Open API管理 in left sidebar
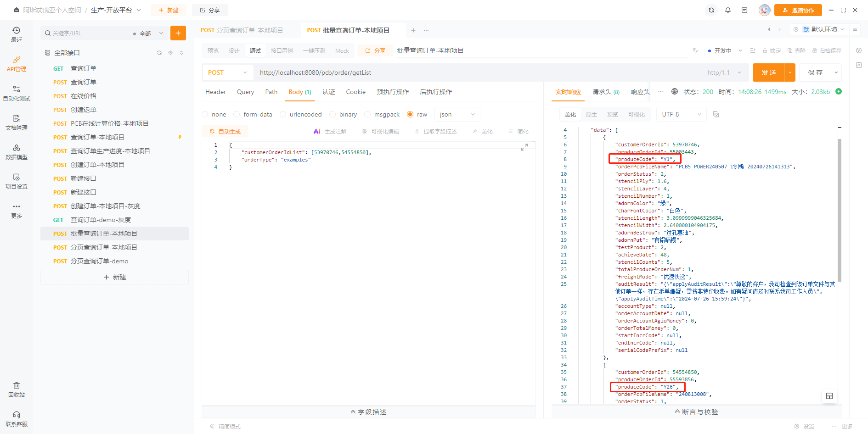Screen dimensions: 868x434 (17, 64)
